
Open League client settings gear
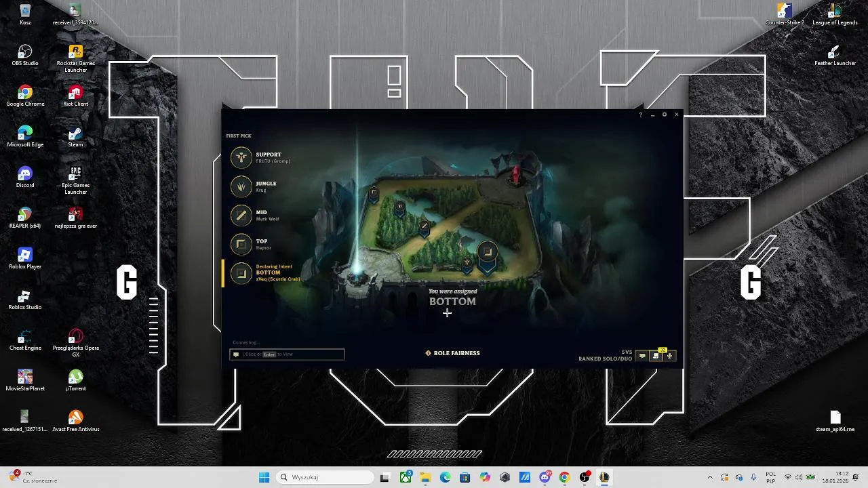(665, 115)
